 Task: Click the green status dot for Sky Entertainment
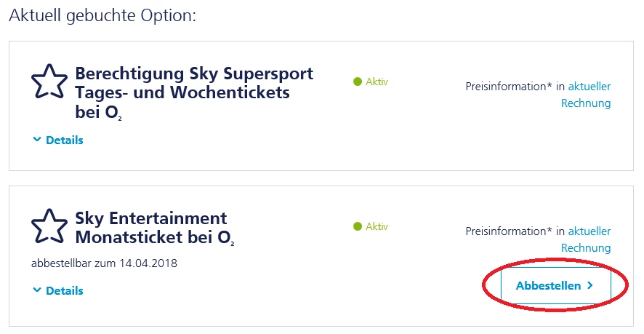(x=357, y=226)
